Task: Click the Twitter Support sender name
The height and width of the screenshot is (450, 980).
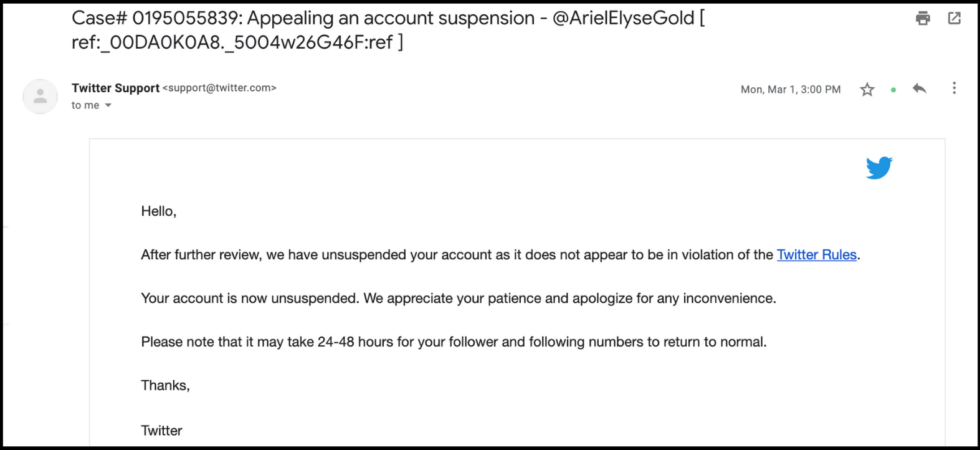Action: [x=115, y=88]
